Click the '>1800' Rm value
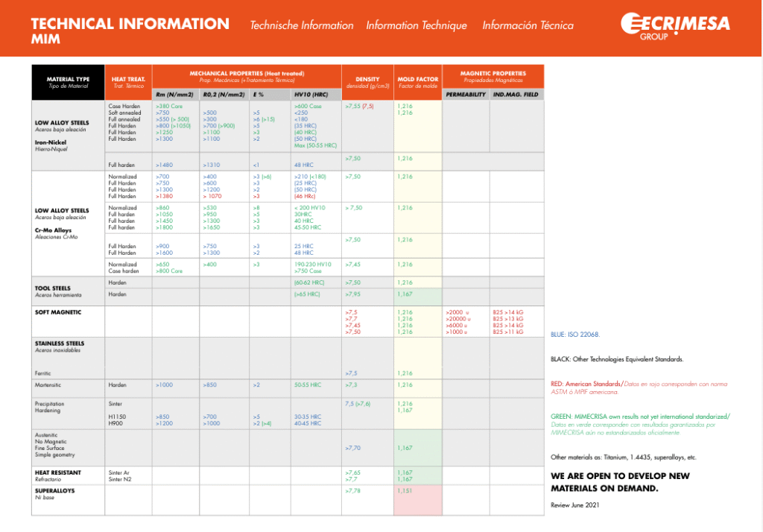The width and height of the screenshot is (763, 532). [164, 227]
